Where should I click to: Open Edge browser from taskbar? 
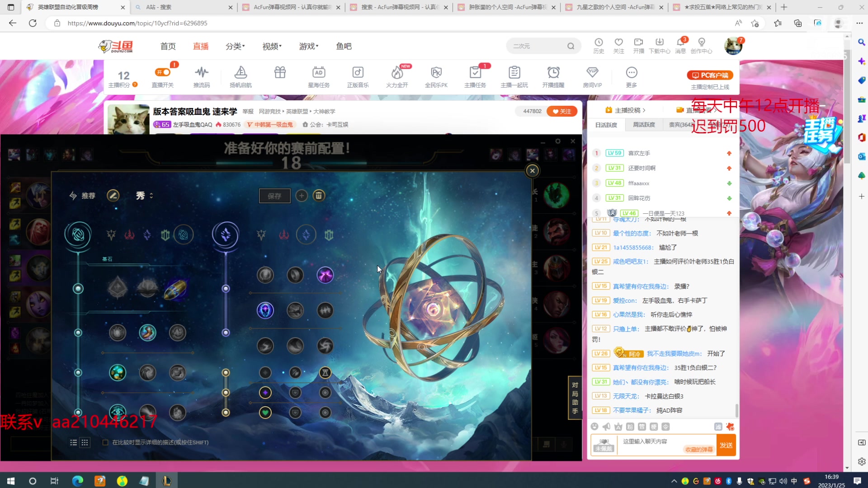(x=78, y=481)
